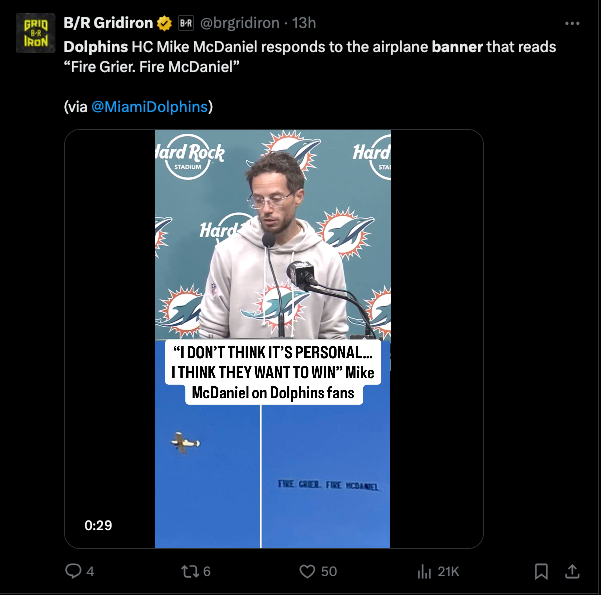Click the gold verified checkmark badge
This screenshot has width=601, height=595.
pyautogui.click(x=164, y=22)
